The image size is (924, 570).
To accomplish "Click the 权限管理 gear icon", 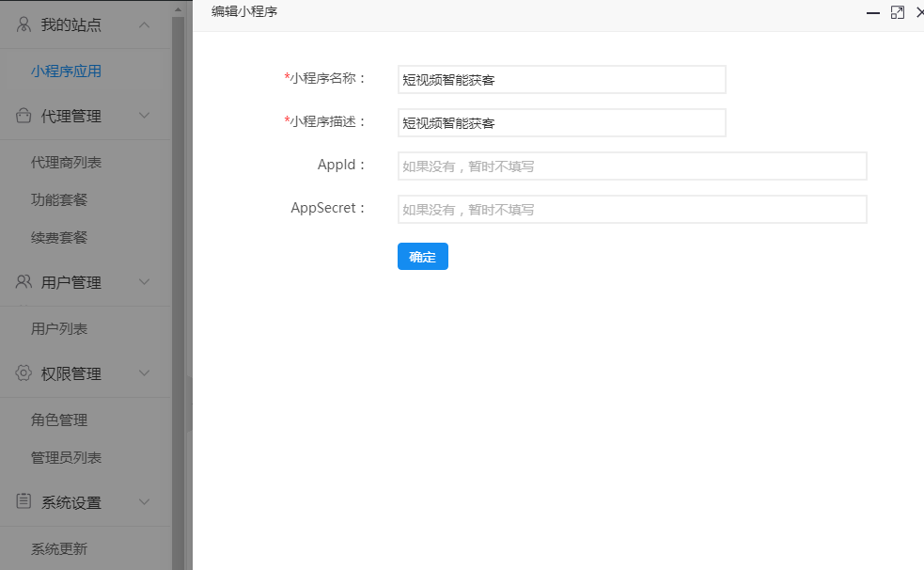I will click(x=23, y=372).
